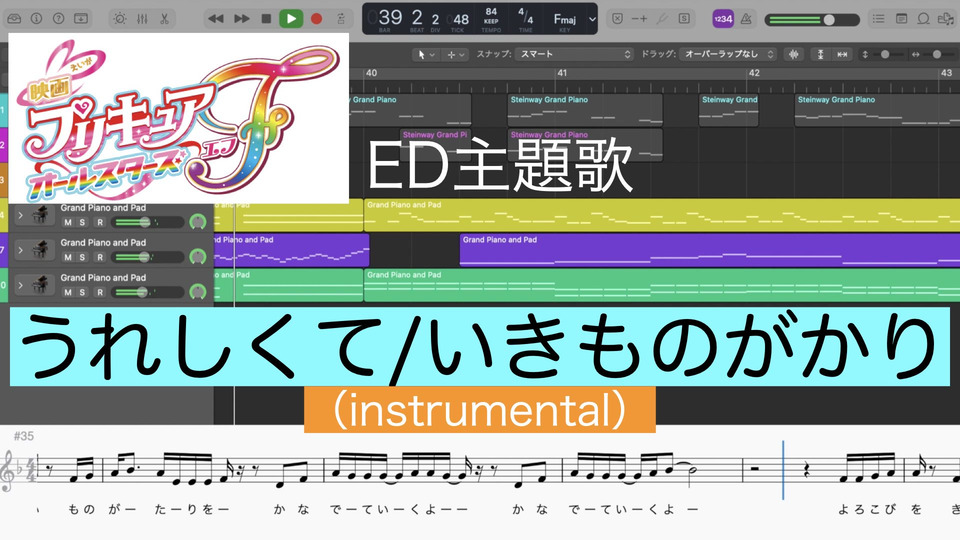The image size is (960, 540).
Task: Start playback with the green Play button
Action: [x=291, y=19]
